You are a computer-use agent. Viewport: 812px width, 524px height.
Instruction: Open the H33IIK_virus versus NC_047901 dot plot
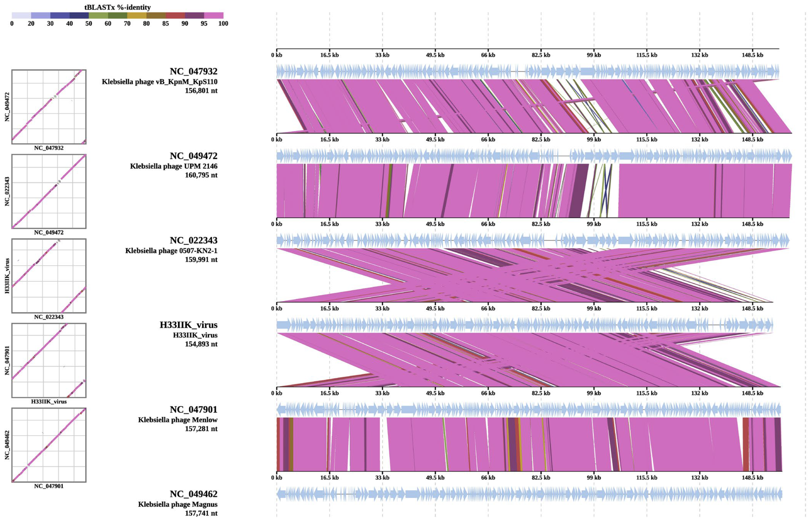coord(49,360)
